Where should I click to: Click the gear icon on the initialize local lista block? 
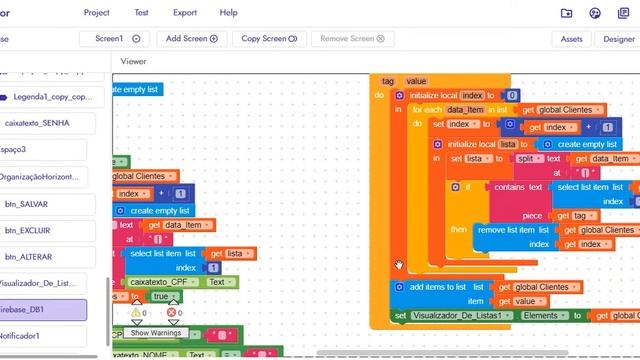tap(438, 144)
